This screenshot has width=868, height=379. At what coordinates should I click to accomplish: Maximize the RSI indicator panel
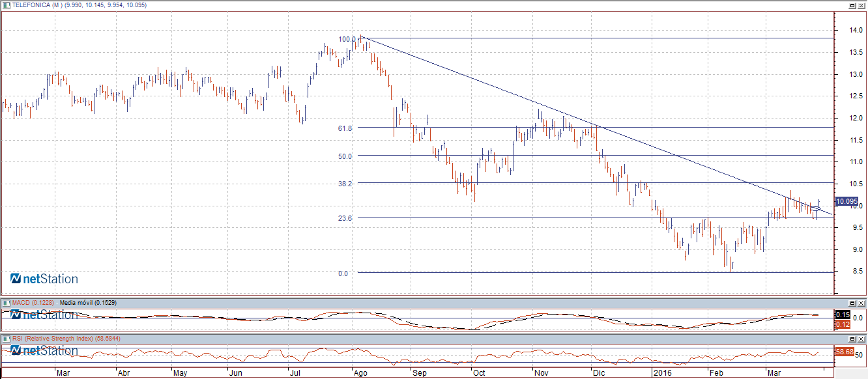point(852,340)
